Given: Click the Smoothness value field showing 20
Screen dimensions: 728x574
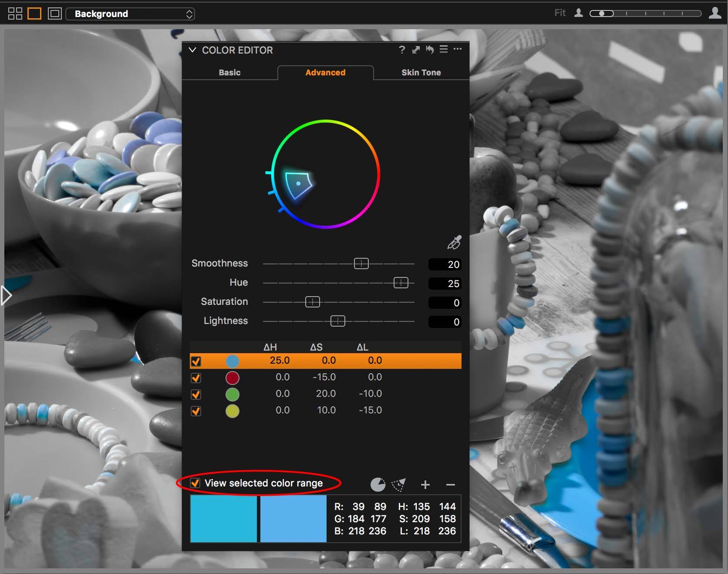Looking at the screenshot, I should tap(445, 264).
